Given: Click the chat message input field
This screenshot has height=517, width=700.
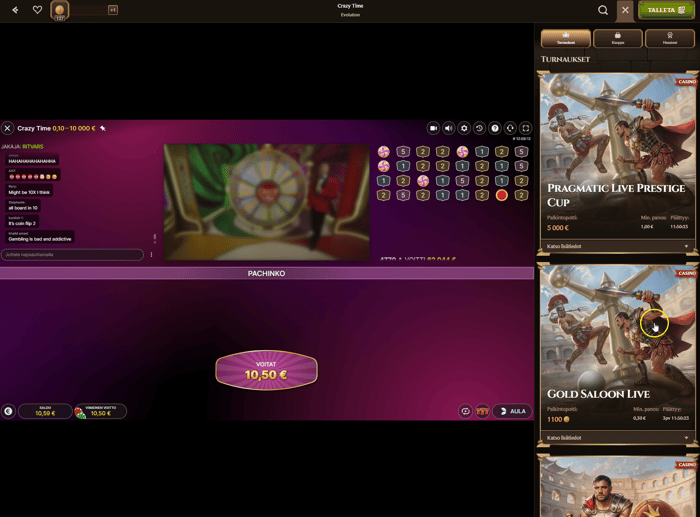Looking at the screenshot, I should click(x=72, y=254).
